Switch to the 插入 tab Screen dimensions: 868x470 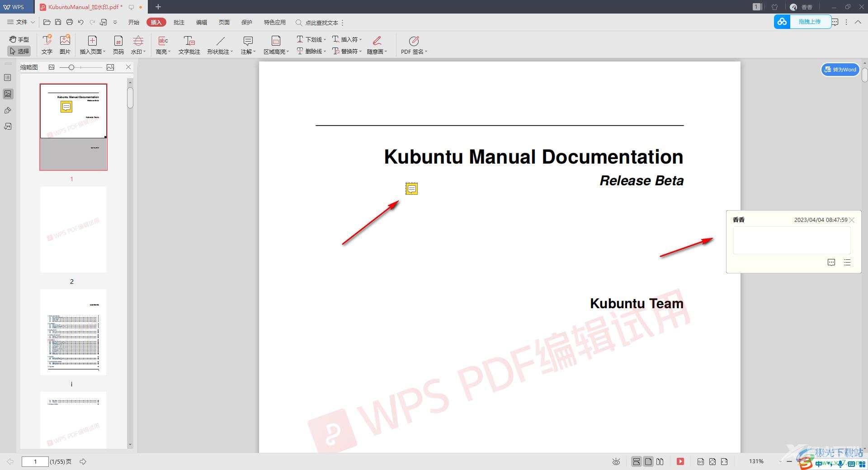[156, 22]
